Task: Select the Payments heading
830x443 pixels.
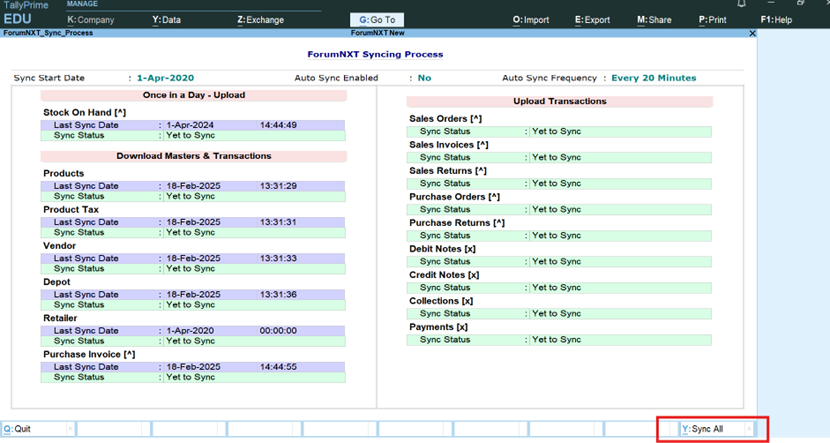Action: click(438, 327)
